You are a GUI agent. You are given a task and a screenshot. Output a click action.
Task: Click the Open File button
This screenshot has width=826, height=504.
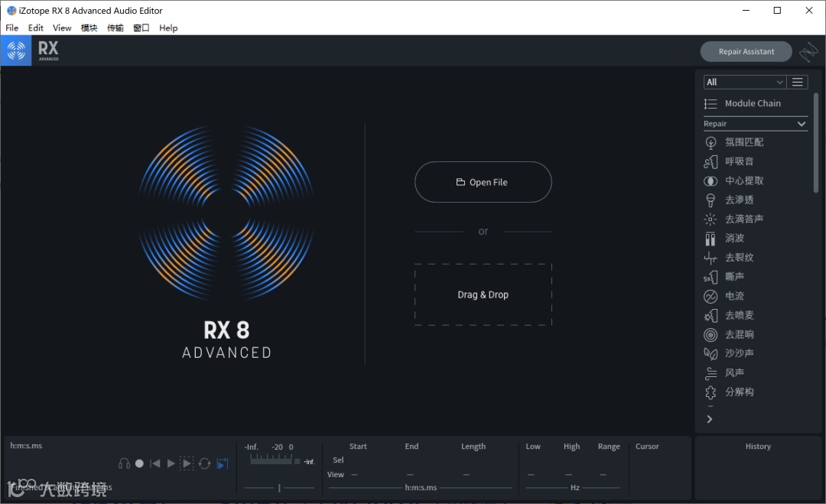(x=483, y=182)
